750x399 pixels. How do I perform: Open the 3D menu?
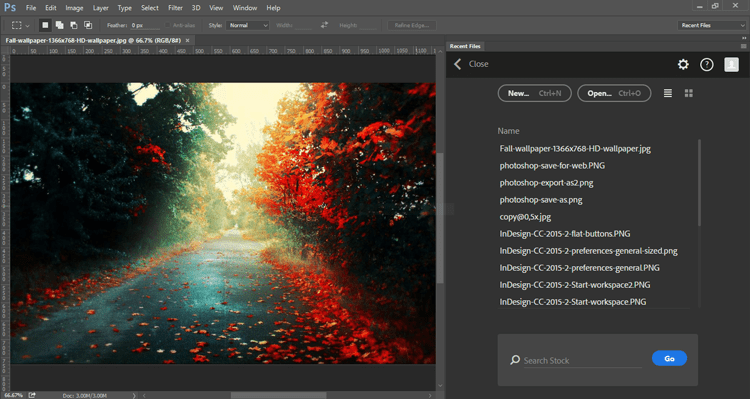click(x=196, y=8)
